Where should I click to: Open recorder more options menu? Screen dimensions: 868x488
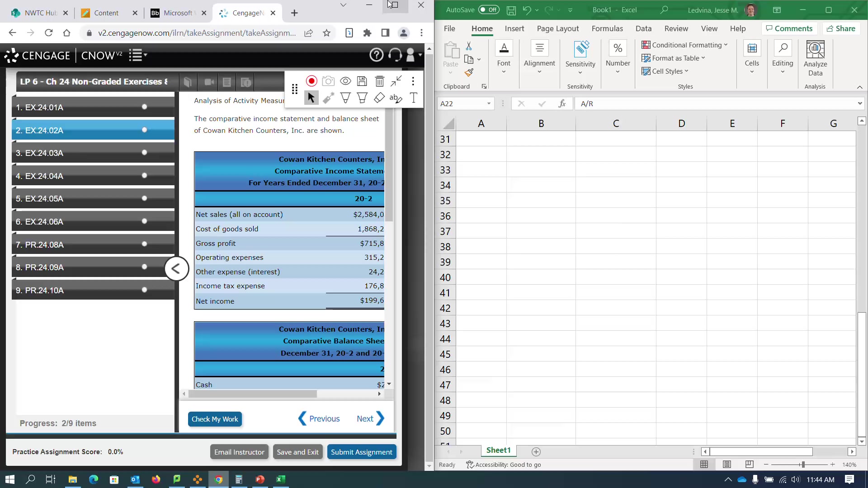(413, 81)
